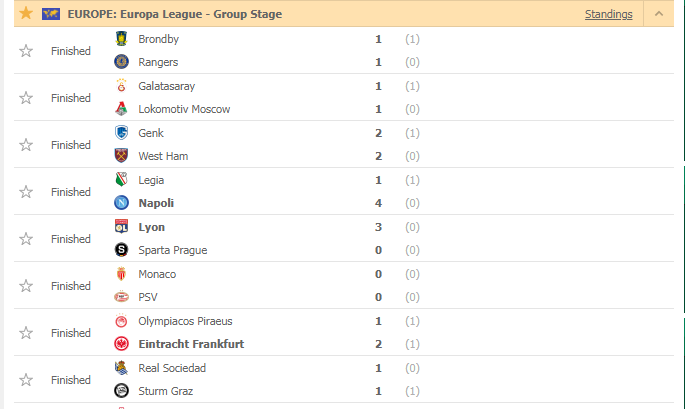This screenshot has height=409, width=685.
Task: Click the Galatasaray team logo
Action: (121, 86)
